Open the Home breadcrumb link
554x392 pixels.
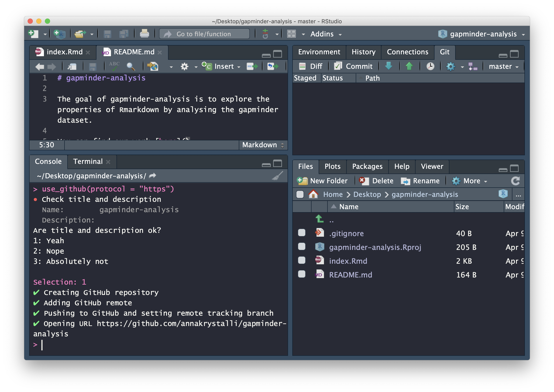(332, 194)
